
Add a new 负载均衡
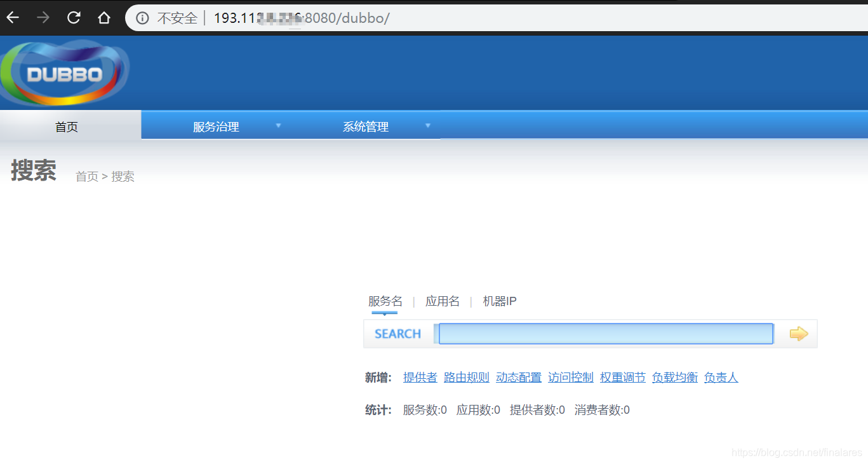click(675, 378)
